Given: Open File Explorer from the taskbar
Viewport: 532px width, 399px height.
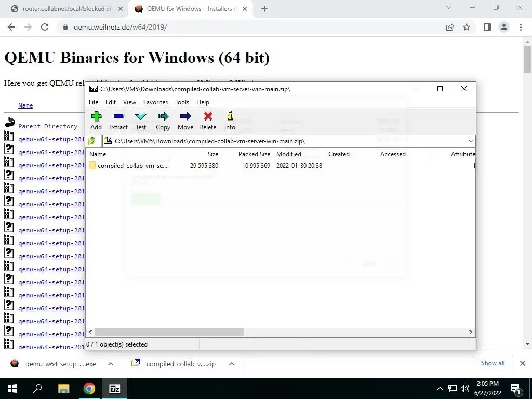Looking at the screenshot, I should pyautogui.click(x=63, y=389).
